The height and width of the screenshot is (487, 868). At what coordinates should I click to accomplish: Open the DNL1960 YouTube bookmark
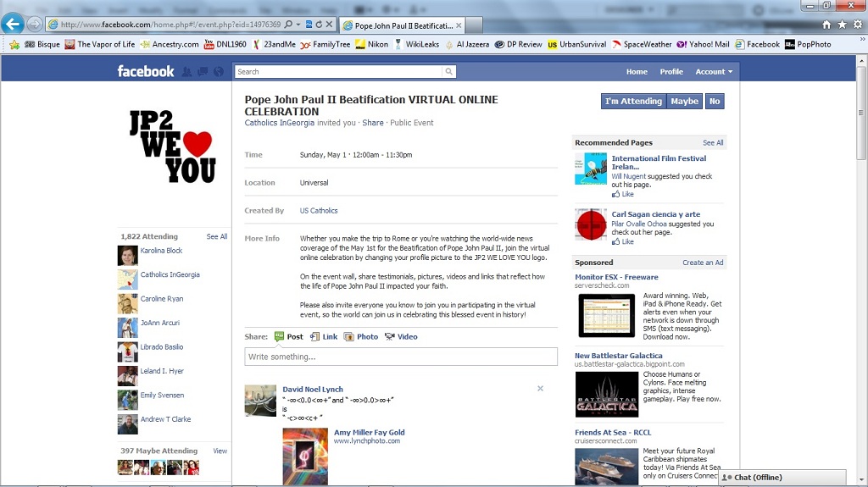(225, 44)
